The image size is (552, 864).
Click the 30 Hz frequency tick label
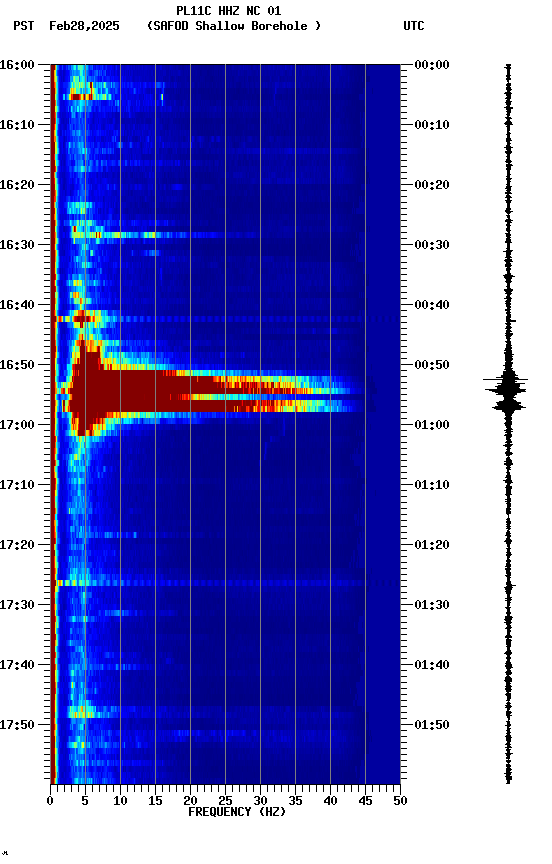pyautogui.click(x=260, y=801)
